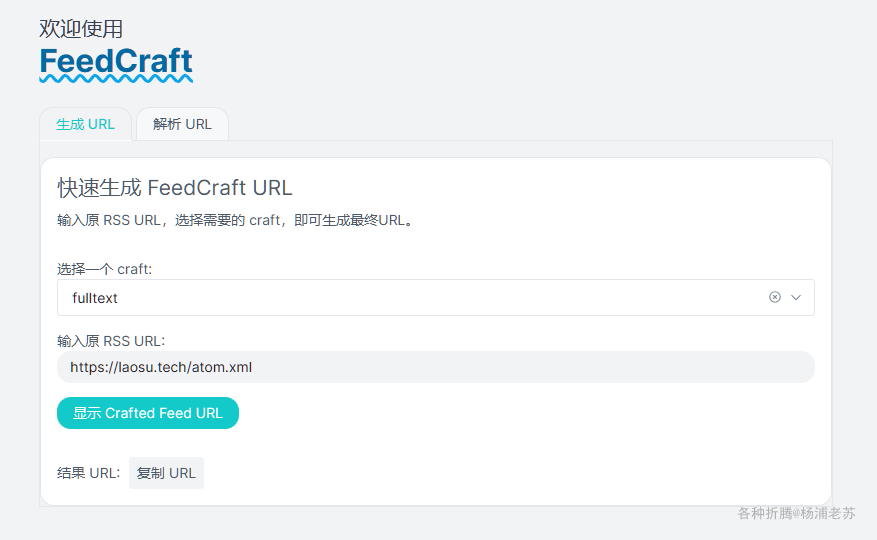Click the 复制 URL button
877x540 pixels.
coord(166,473)
